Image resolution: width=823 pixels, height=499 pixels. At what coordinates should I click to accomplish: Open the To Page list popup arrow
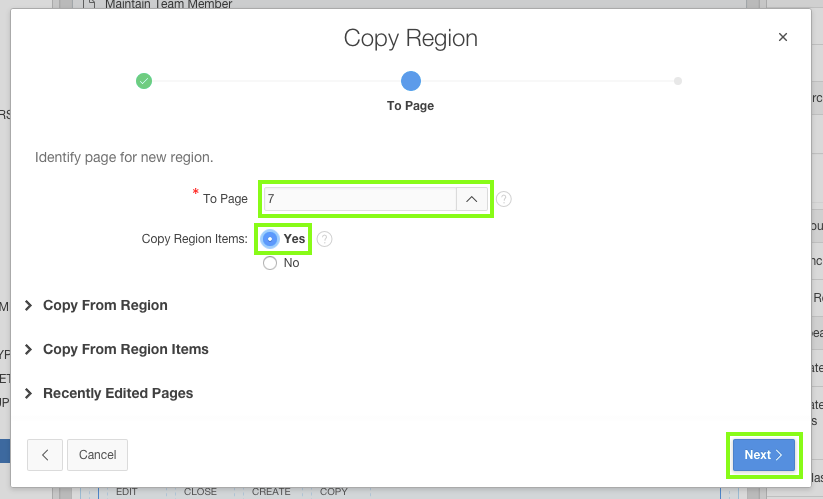[472, 199]
